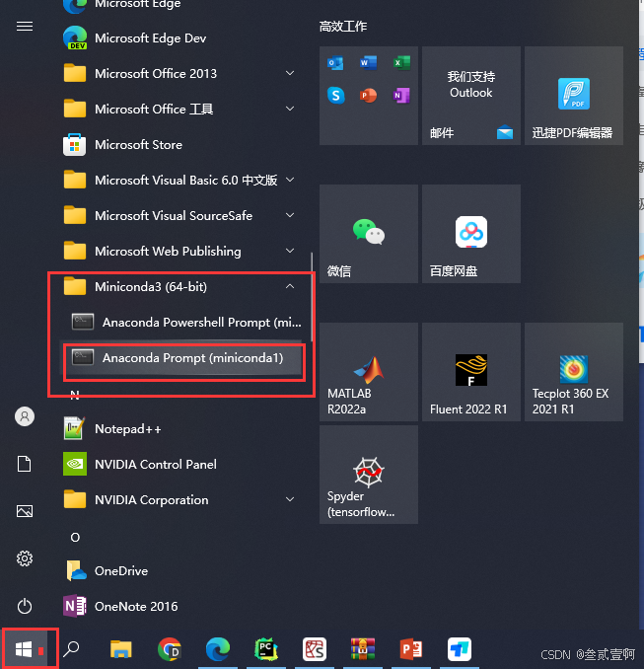Screen dimensions: 644x669
Task: Open WinRAR from the taskbar
Action: pos(363,649)
